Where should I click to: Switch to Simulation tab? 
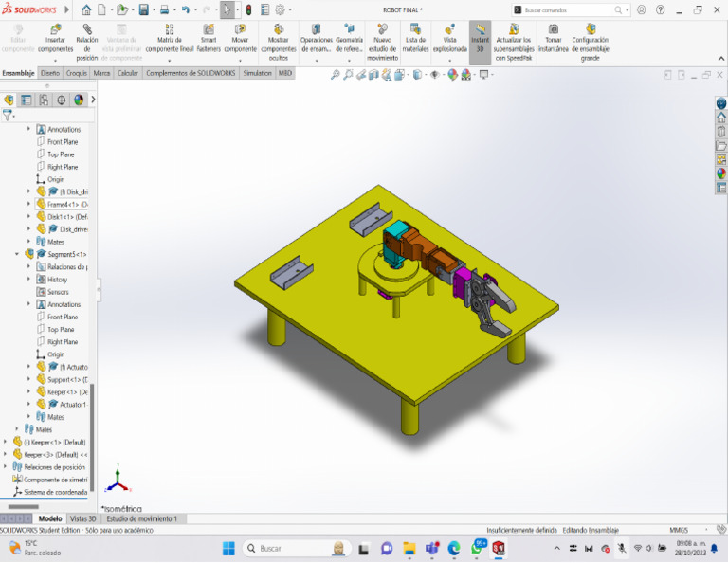[257, 73]
